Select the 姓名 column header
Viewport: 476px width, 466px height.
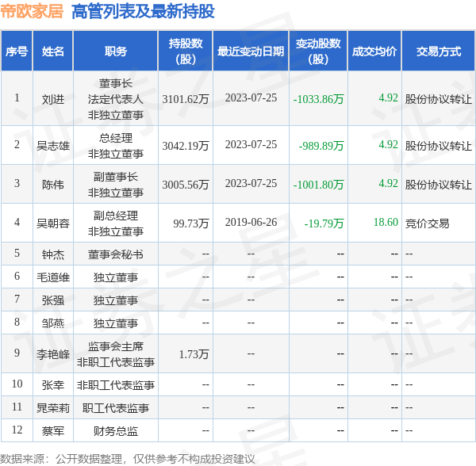[53, 52]
